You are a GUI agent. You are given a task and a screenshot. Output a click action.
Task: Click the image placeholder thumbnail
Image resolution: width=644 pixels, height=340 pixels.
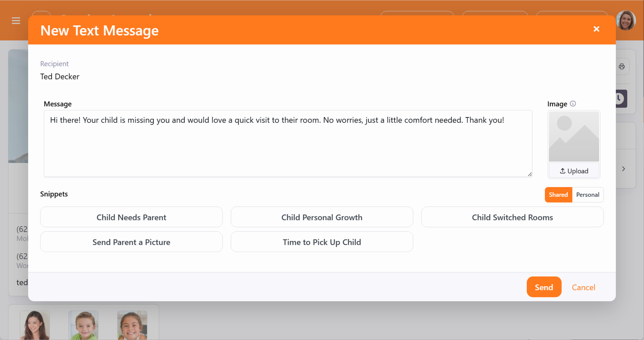tap(574, 136)
